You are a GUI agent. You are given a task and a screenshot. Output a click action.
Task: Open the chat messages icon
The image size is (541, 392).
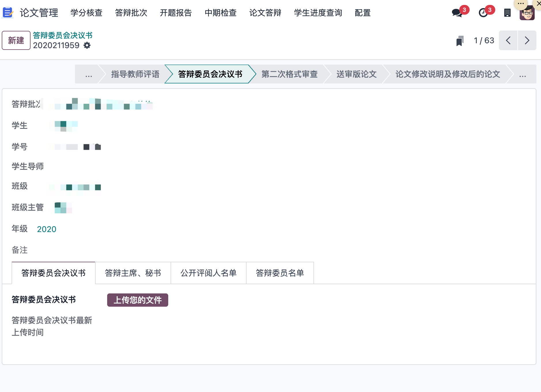457,13
